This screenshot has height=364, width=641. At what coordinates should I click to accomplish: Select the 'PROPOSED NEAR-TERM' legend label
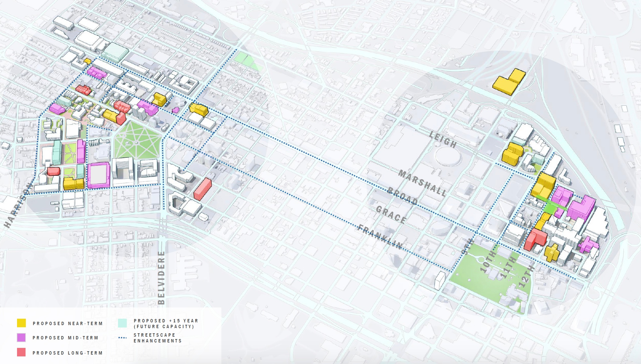point(68,324)
